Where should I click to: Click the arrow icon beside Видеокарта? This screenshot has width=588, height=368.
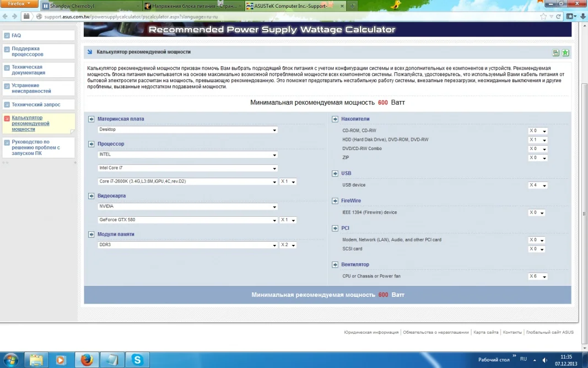(91, 196)
